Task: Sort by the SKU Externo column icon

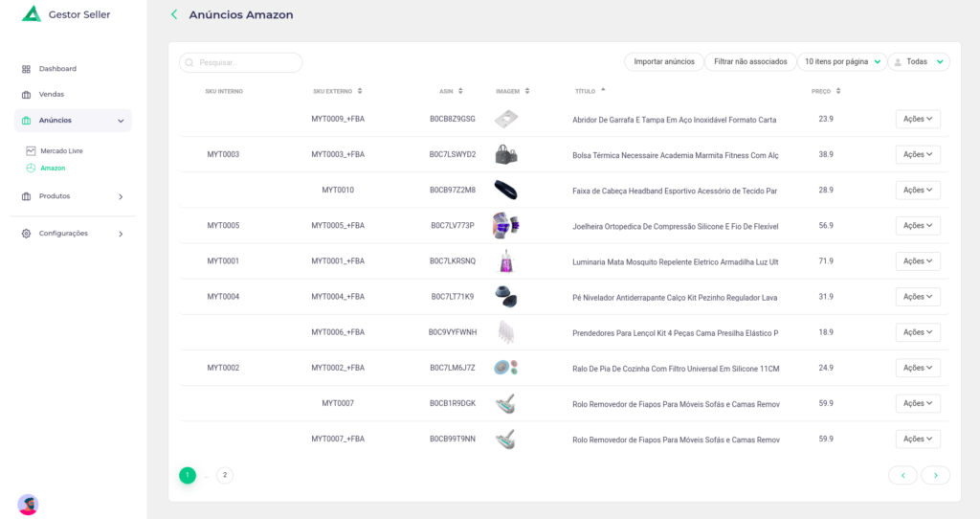Action: pos(360,91)
